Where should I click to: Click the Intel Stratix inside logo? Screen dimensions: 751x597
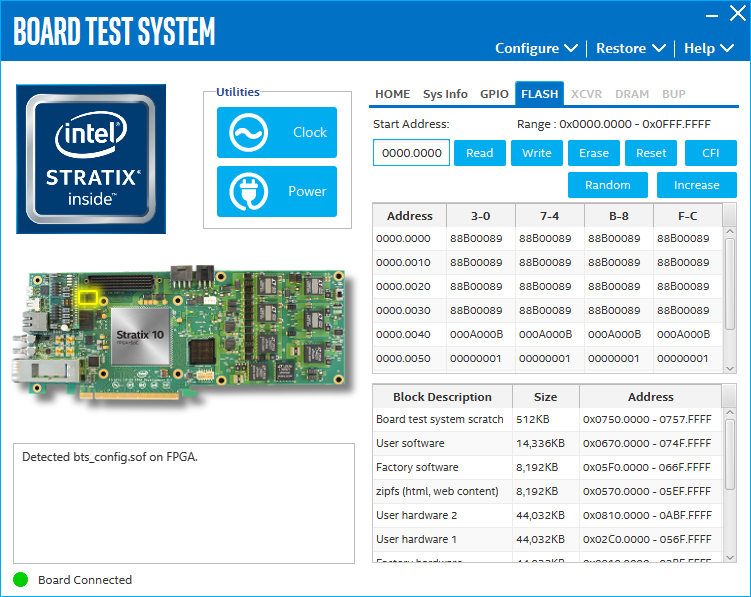[91, 158]
